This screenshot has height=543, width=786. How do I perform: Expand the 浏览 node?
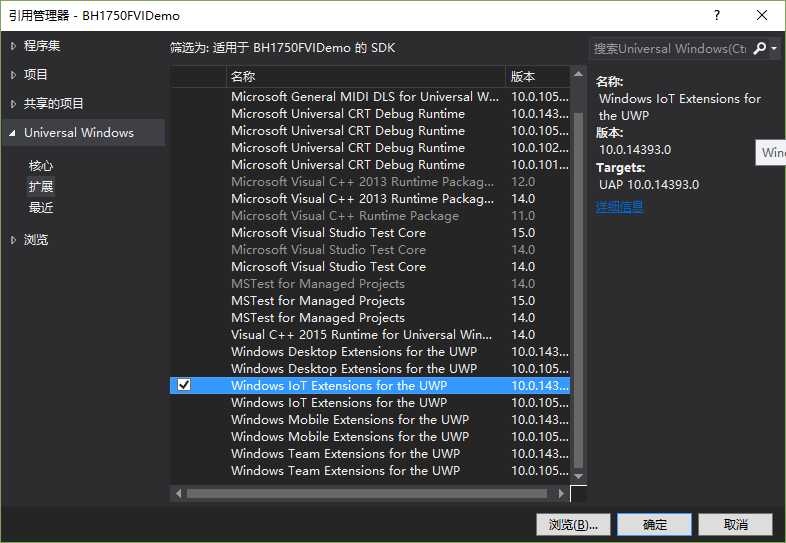tap(13, 240)
